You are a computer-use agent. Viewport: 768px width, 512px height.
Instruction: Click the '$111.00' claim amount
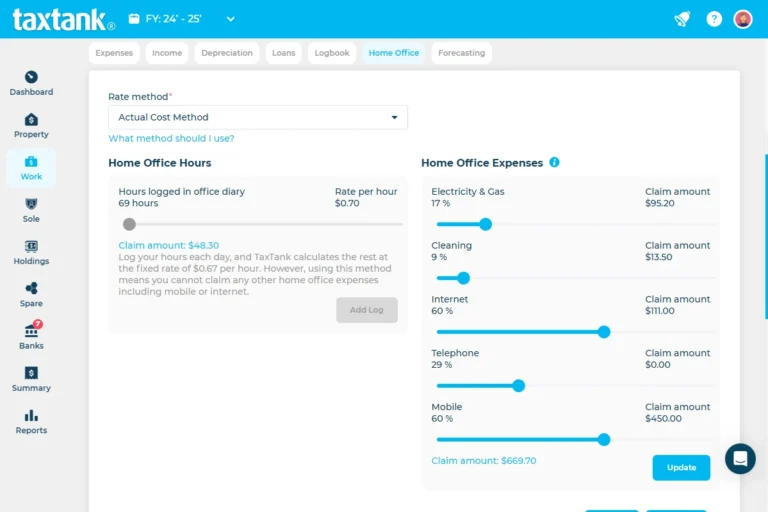(x=659, y=311)
